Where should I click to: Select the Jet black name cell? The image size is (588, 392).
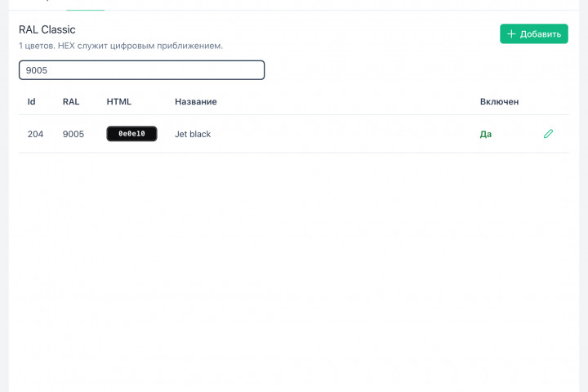(193, 134)
